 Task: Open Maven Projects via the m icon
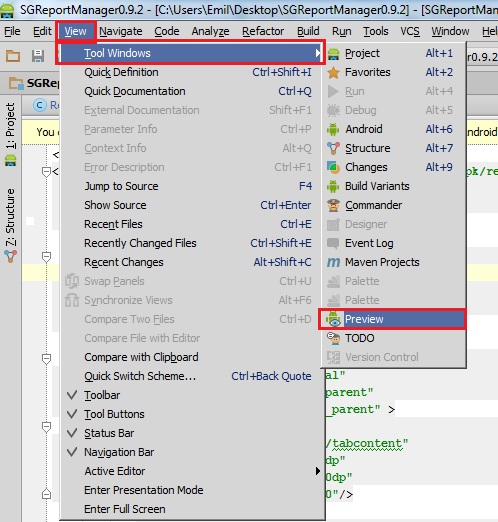[x=333, y=262]
